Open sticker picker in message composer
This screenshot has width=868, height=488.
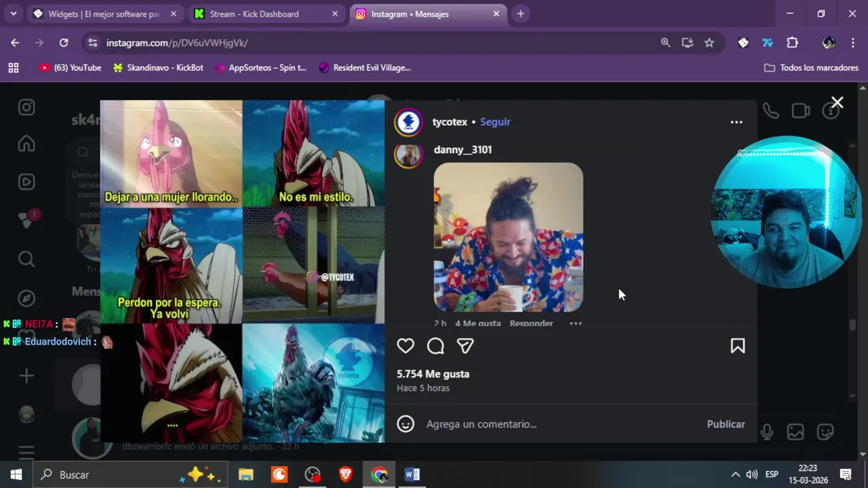[x=825, y=432]
